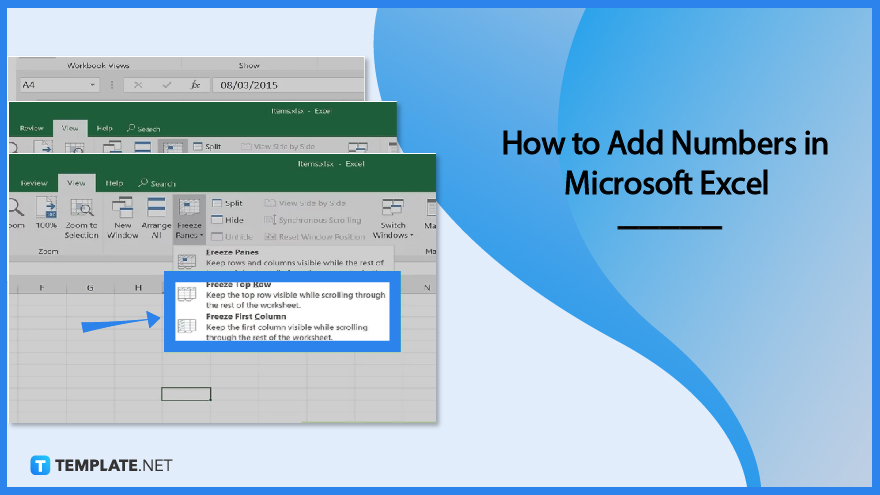Choose Arrange All in the front window

click(156, 218)
